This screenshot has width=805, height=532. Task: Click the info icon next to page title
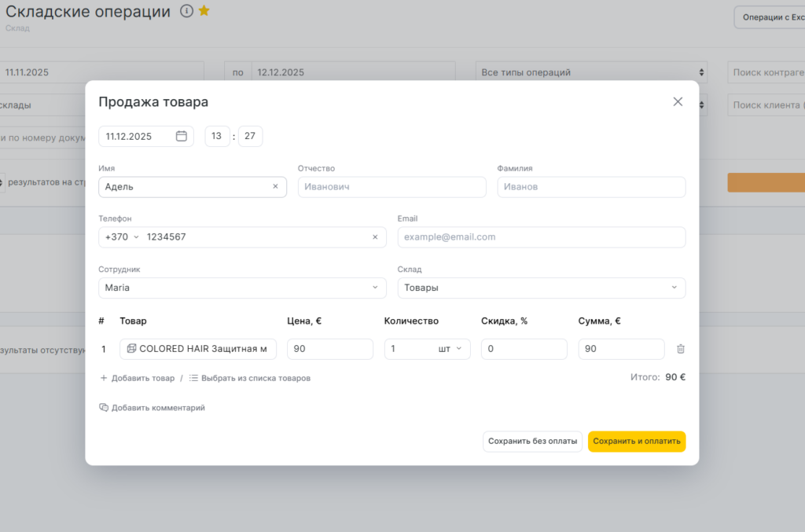(186, 11)
